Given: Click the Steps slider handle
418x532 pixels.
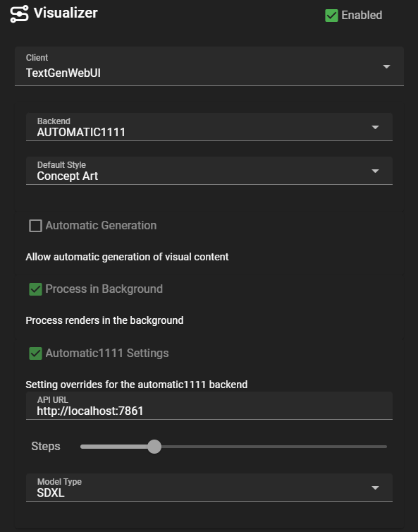Looking at the screenshot, I should click(154, 447).
